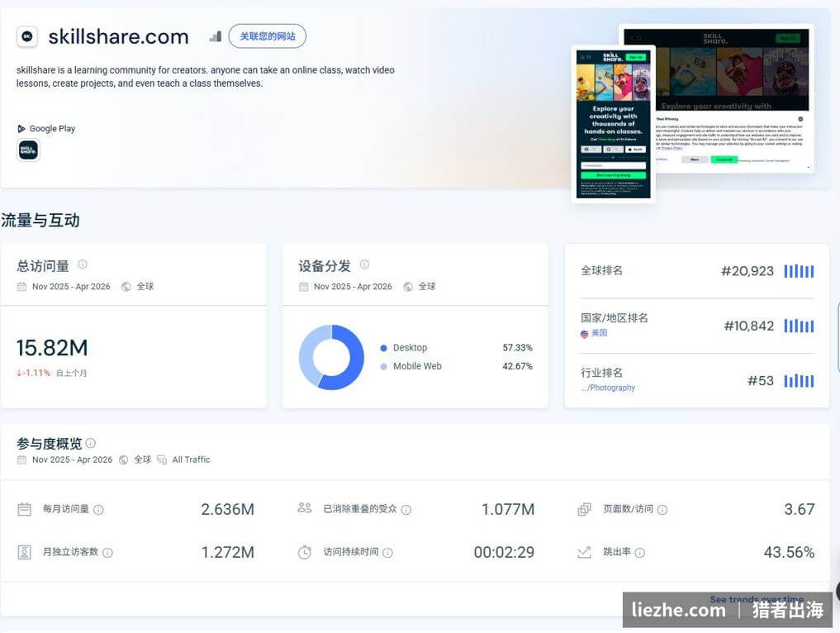Click the info icon after 每月访问量

[x=98, y=510]
